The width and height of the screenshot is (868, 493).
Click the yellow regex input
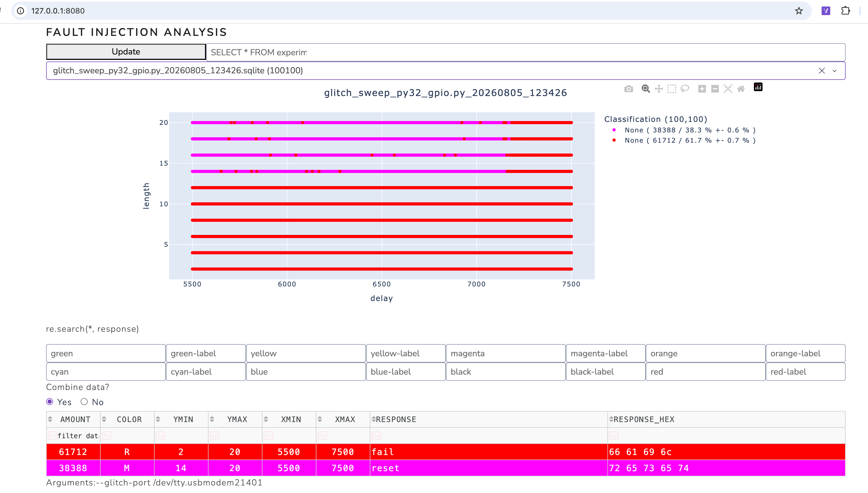point(306,353)
